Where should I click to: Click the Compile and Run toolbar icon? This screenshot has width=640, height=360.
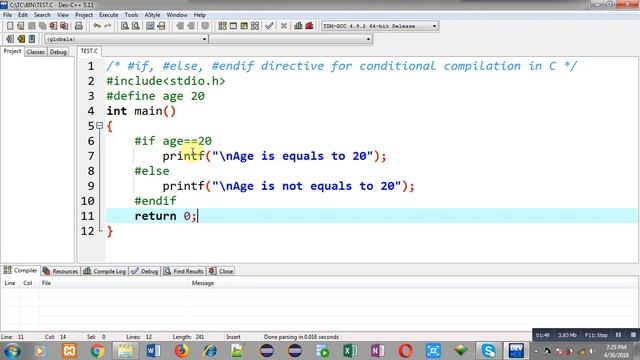click(244, 26)
